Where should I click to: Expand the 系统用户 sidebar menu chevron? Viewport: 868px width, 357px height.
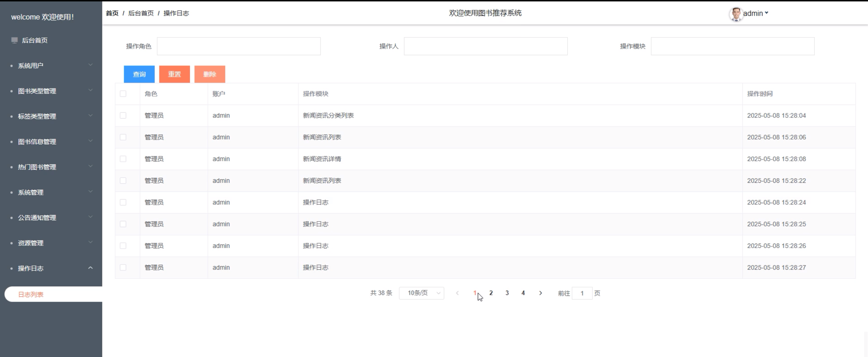[x=90, y=65]
